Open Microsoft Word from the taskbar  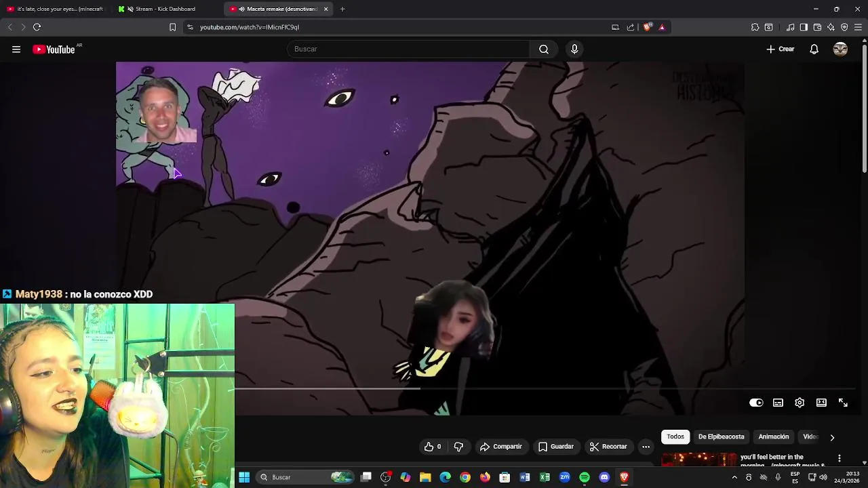pos(525,477)
